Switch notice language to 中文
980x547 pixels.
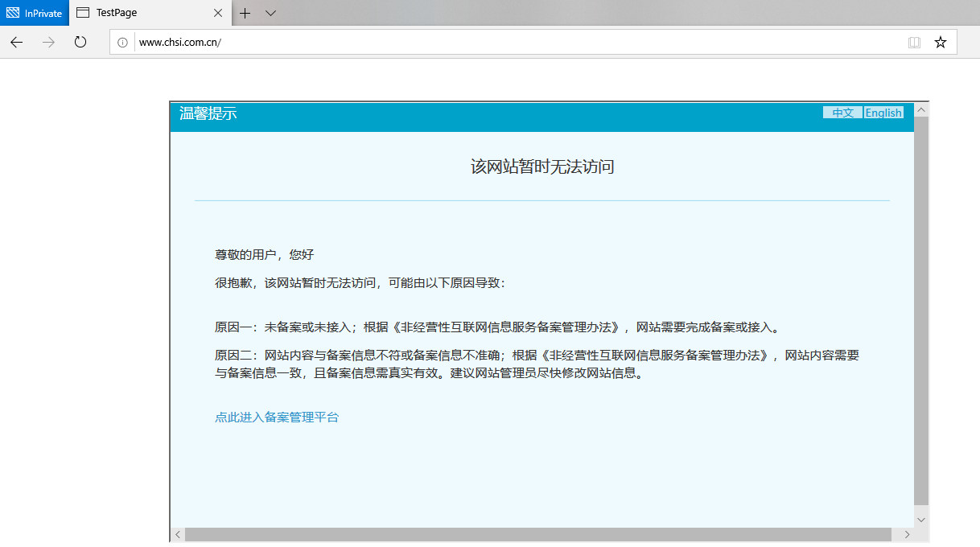(x=842, y=113)
